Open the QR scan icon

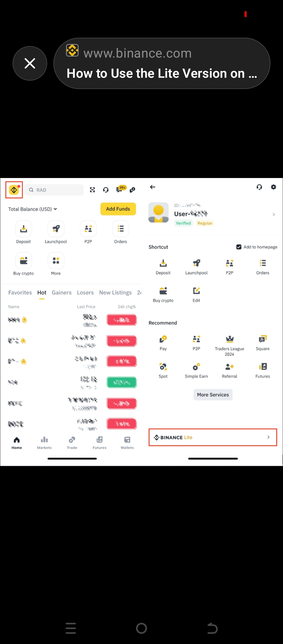[x=92, y=190]
